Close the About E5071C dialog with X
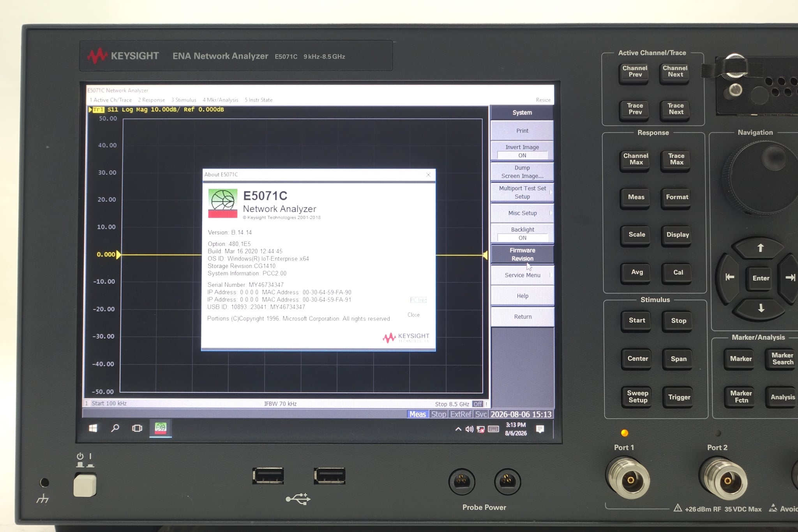 click(x=429, y=175)
